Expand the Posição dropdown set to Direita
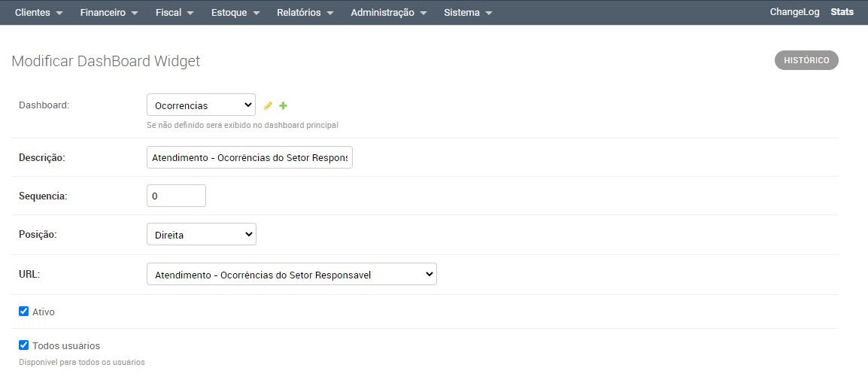 pos(201,235)
